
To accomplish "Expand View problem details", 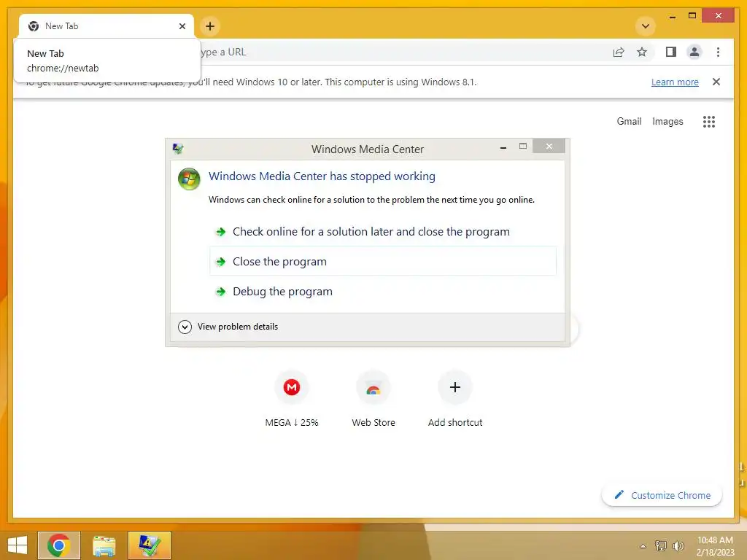I will [228, 327].
